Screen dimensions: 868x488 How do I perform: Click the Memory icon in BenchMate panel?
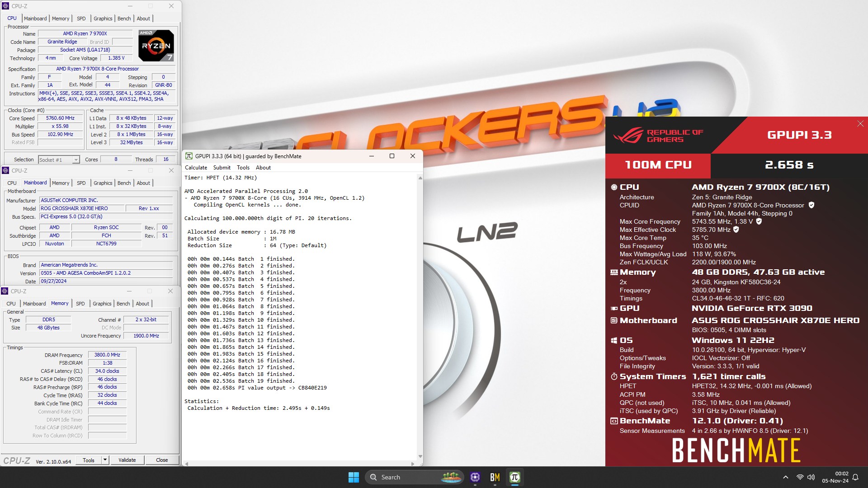[x=614, y=272]
